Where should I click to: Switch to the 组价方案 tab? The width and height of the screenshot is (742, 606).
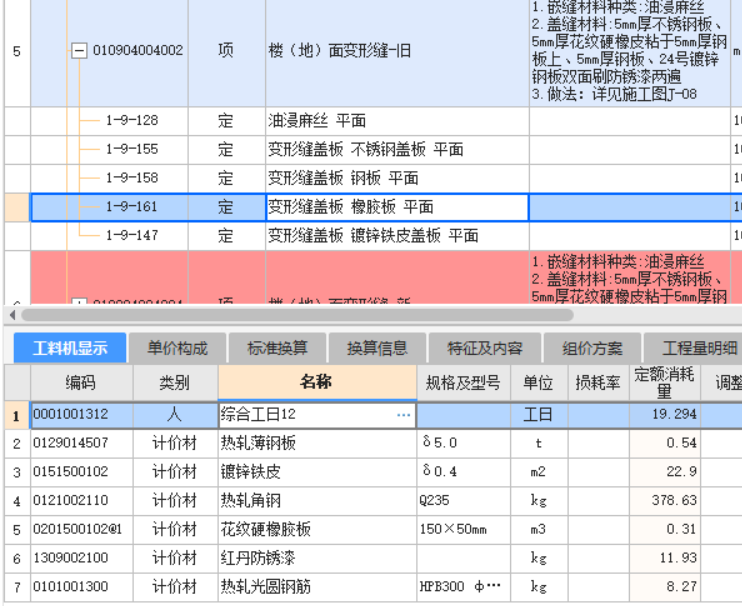tap(592, 349)
